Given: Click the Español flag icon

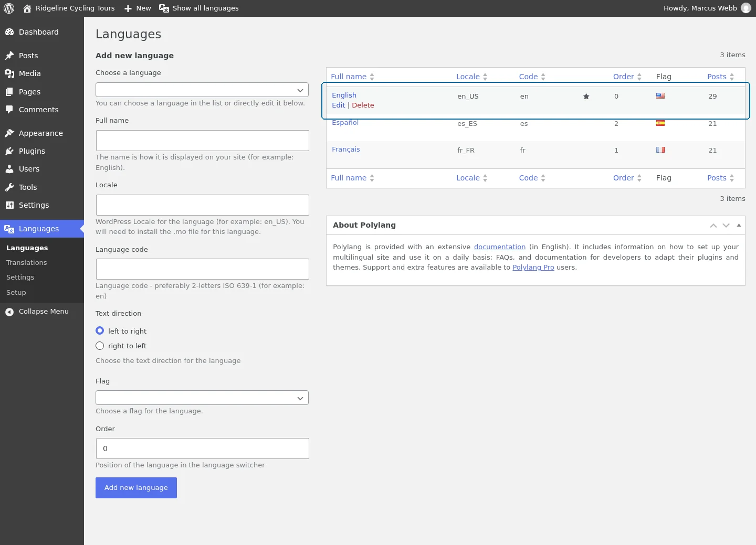Looking at the screenshot, I should click(x=660, y=123).
